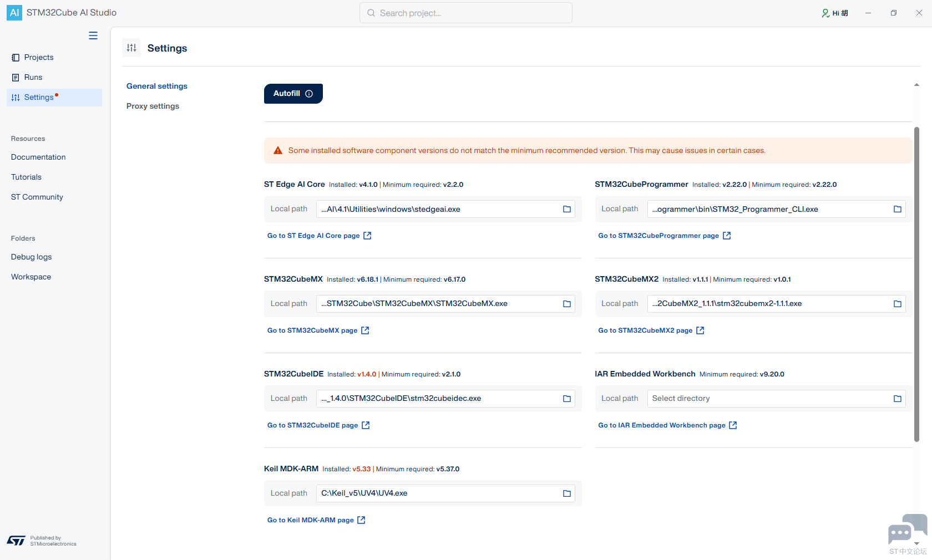Viewport: 932px width, 560px height.
Task: Open Runs in the sidebar
Action: tap(54, 77)
